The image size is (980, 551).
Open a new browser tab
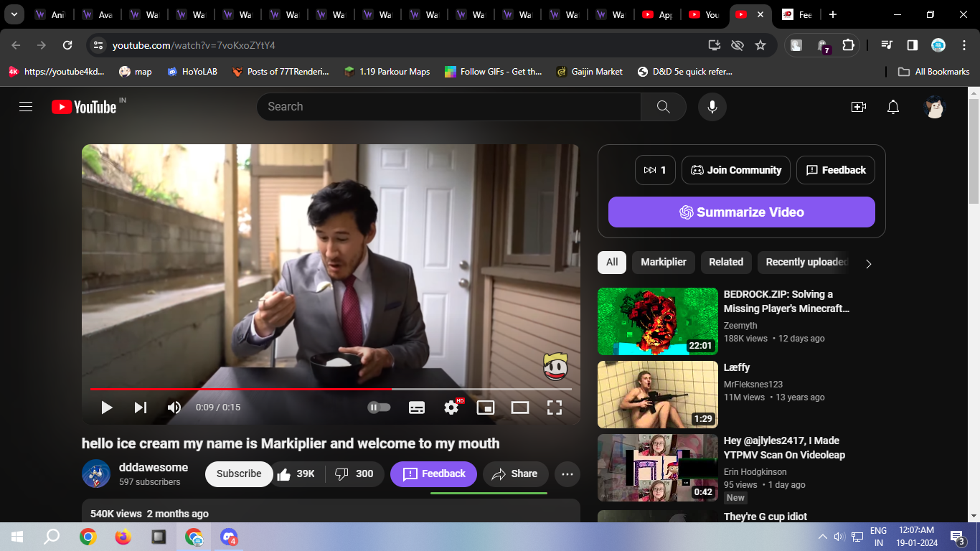coord(832,14)
